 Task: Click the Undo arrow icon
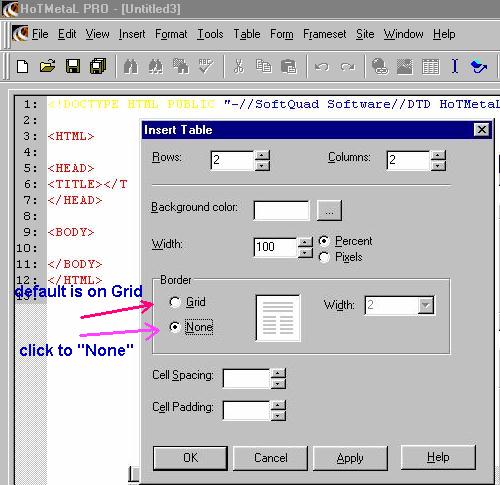(322, 67)
